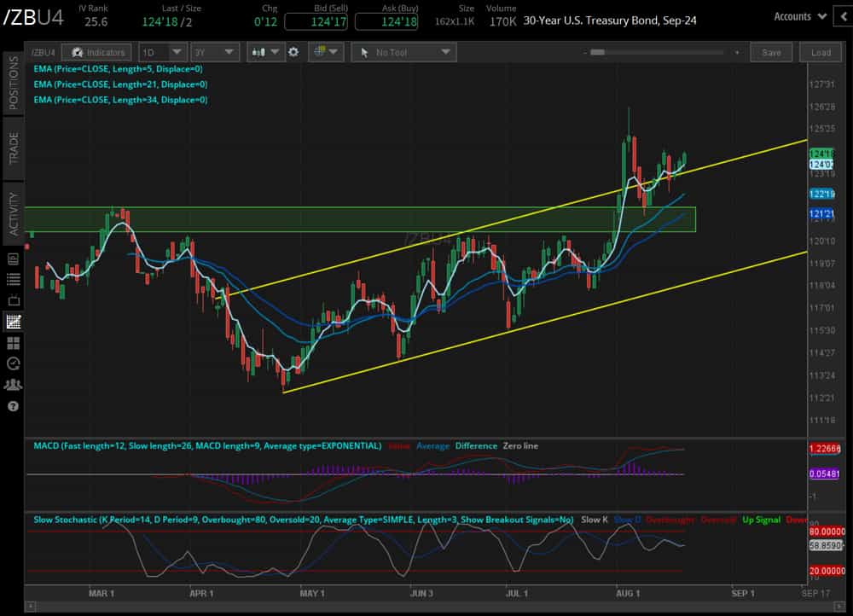This screenshot has height=616, width=853.
Task: Switch to the POSITIONS tab
Action: (x=12, y=88)
